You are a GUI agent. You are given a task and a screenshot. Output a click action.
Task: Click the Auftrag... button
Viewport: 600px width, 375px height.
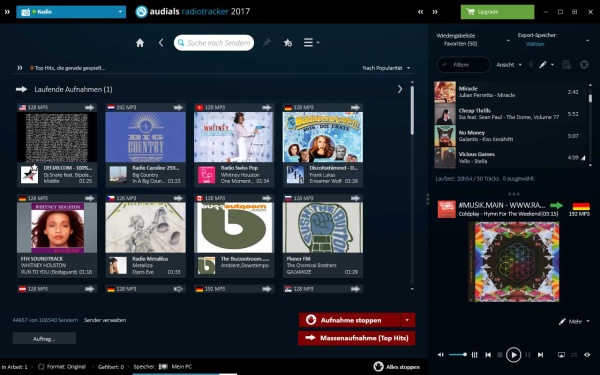(44, 339)
